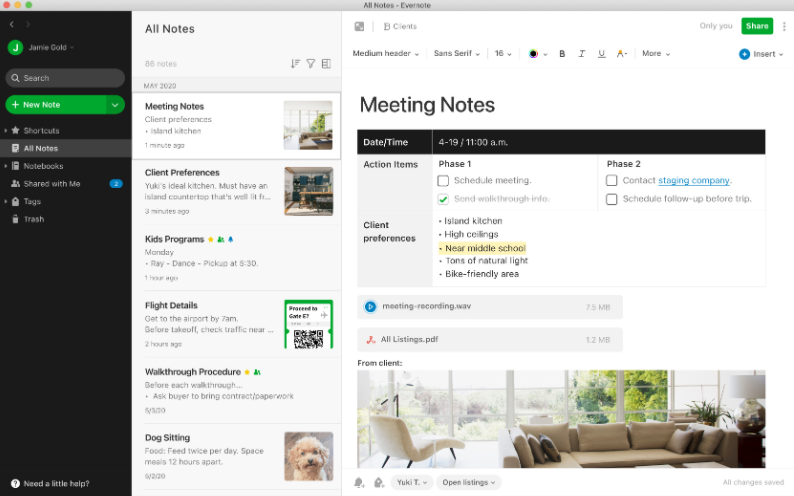Play the meeting-recording.wav audio

370,307
